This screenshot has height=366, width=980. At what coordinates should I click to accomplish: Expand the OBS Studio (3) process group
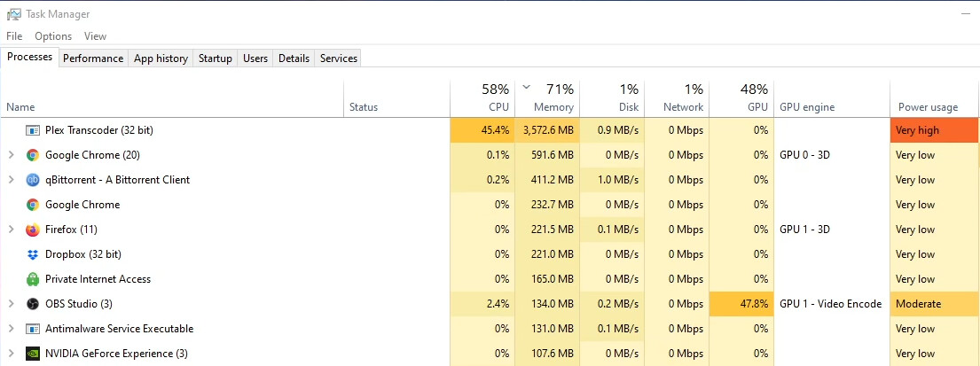[11, 304]
